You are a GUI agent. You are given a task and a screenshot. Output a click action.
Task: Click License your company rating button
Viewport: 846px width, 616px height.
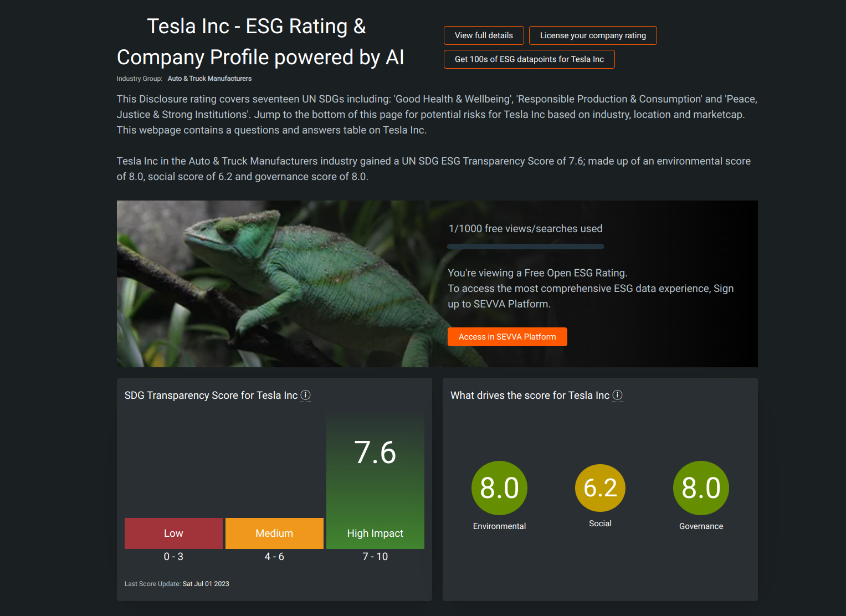pyautogui.click(x=593, y=35)
